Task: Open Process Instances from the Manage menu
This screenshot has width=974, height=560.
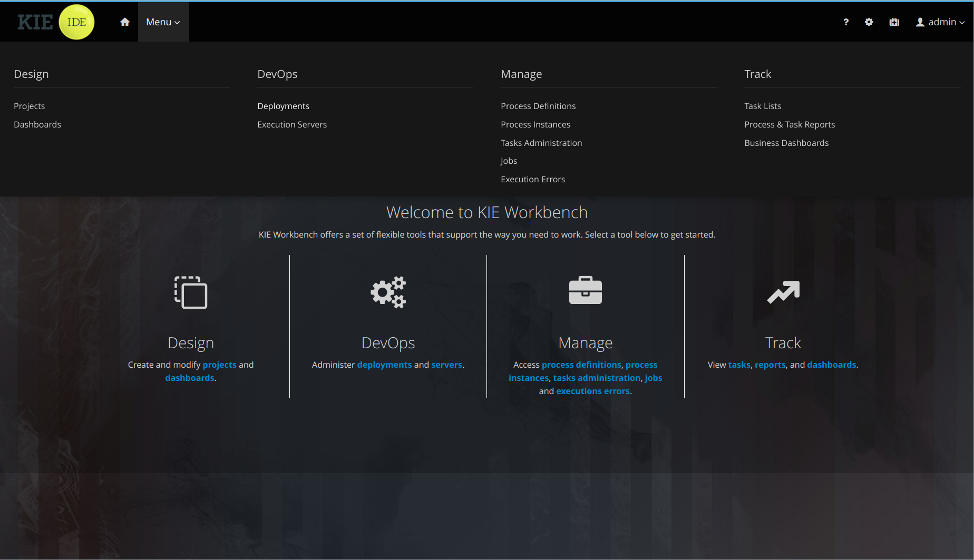Action: click(x=535, y=124)
